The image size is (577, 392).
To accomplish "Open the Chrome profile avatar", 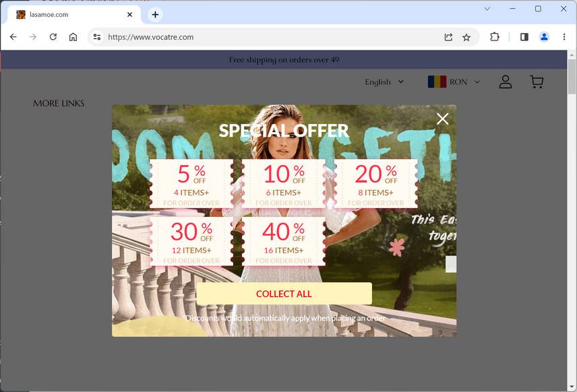I will coord(544,37).
